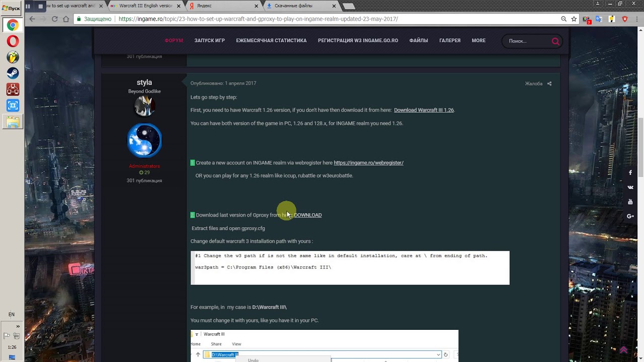Click the address bar URL
The height and width of the screenshot is (362, 644).
258,19
